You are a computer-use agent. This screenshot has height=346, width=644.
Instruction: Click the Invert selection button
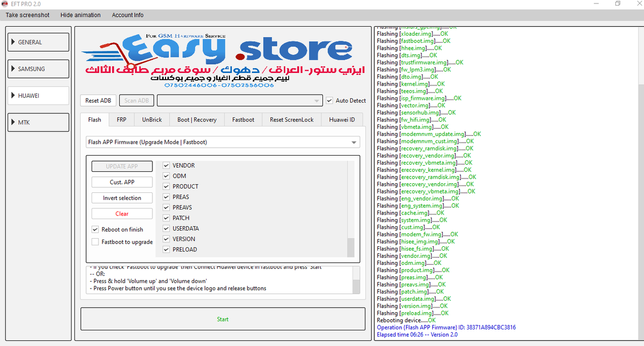(122, 198)
